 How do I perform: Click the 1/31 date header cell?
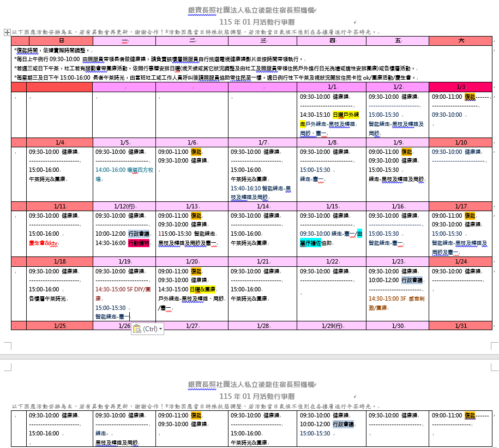pos(461,326)
